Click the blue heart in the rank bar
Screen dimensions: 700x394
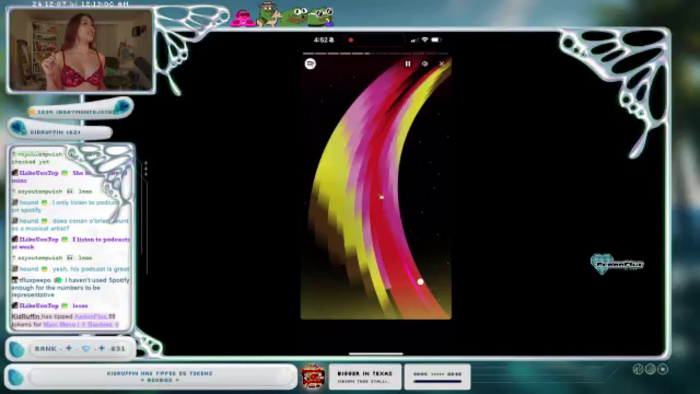86,348
